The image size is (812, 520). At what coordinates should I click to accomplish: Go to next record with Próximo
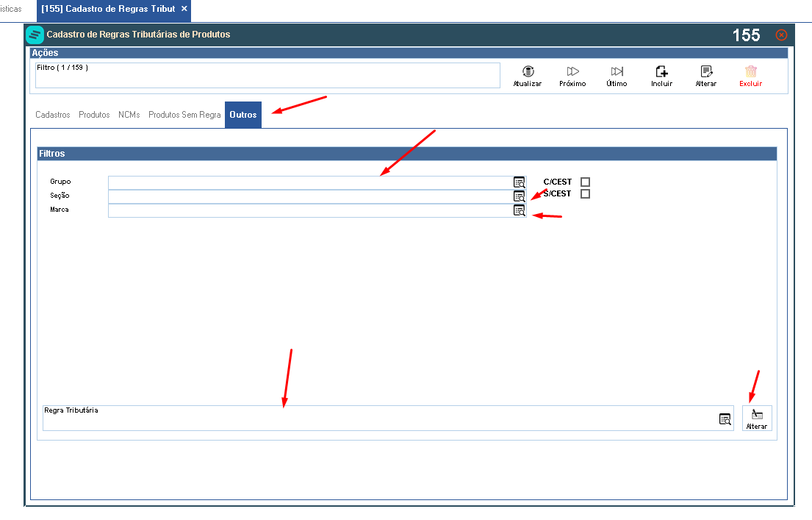pos(572,71)
